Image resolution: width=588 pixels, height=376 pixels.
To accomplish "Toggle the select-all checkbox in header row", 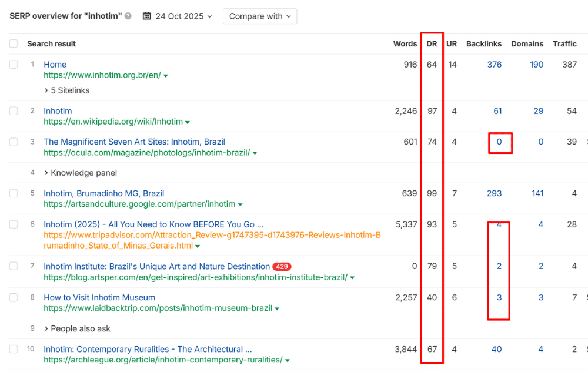I will (14, 43).
